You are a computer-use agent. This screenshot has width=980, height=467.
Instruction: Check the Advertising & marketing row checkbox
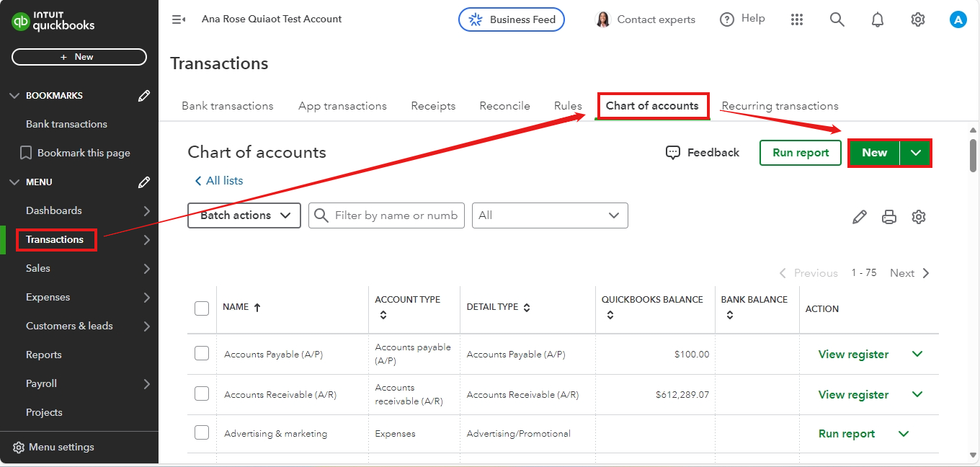[201, 433]
